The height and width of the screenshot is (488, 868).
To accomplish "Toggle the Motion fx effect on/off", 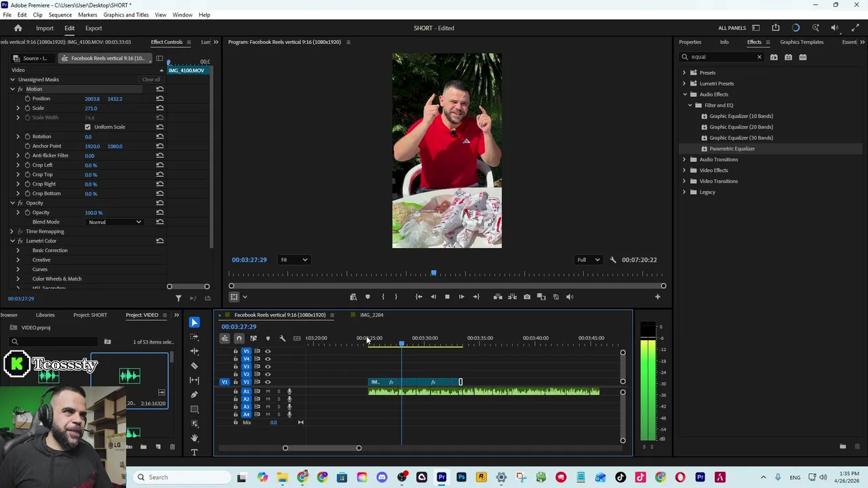I will click(20, 89).
